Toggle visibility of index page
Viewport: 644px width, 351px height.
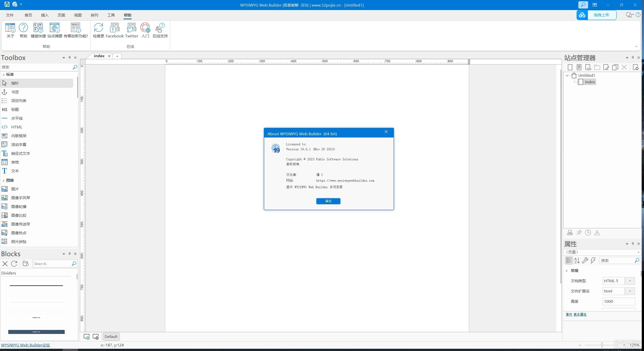click(580, 82)
